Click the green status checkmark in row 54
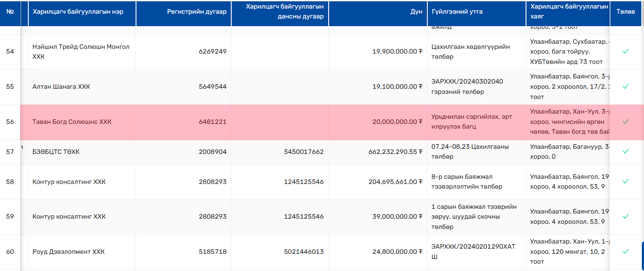This screenshot has height=271, width=644. coord(626,51)
